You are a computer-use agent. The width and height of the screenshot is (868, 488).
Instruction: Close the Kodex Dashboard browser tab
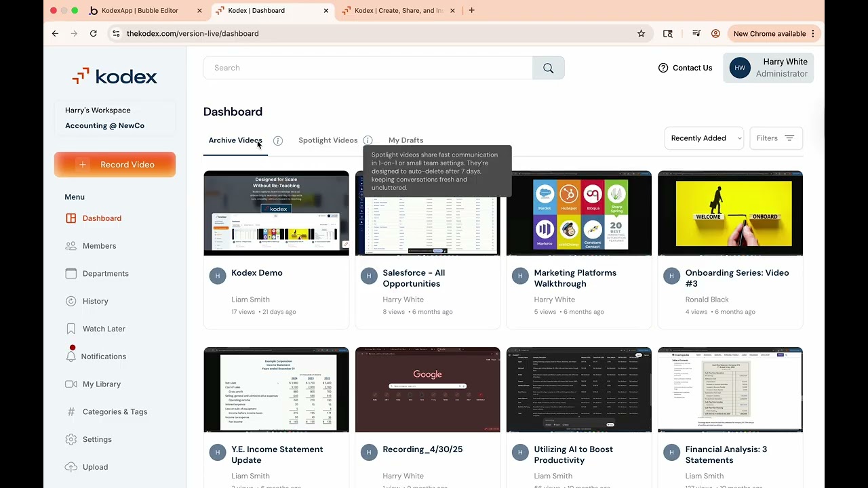point(326,10)
